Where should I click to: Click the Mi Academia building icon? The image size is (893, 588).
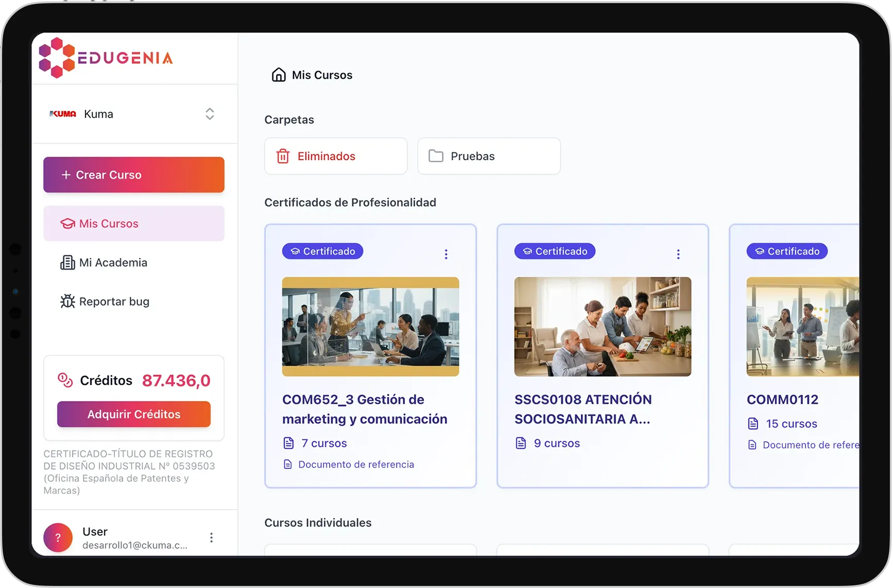tap(67, 263)
